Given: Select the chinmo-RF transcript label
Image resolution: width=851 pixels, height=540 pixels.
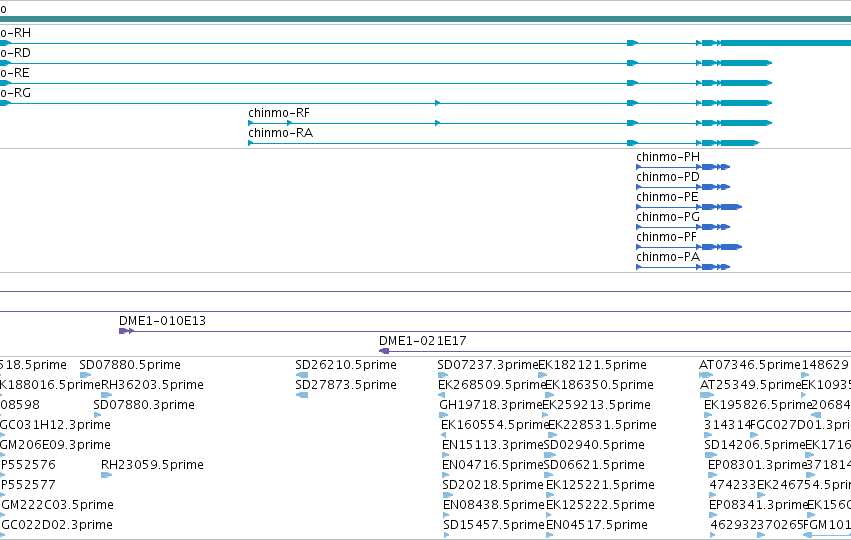Looking at the screenshot, I should click(x=278, y=113).
